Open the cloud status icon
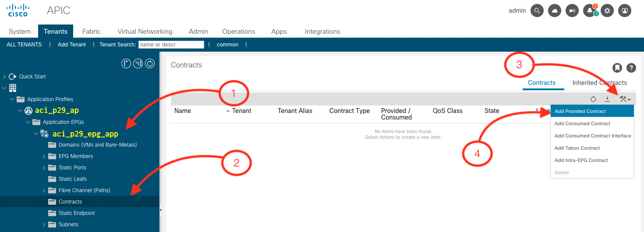The width and height of the screenshot is (644, 232). click(555, 11)
